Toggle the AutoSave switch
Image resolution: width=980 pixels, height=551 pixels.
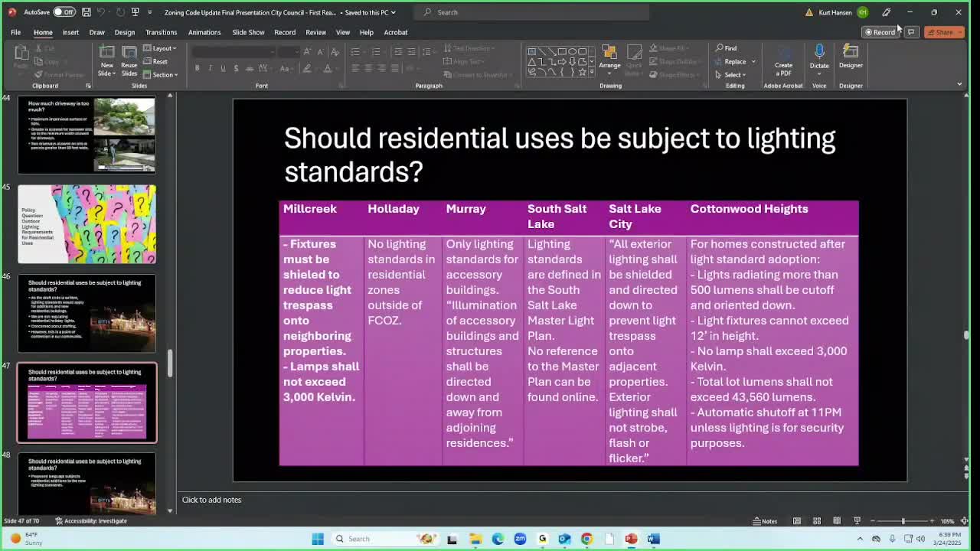(64, 12)
